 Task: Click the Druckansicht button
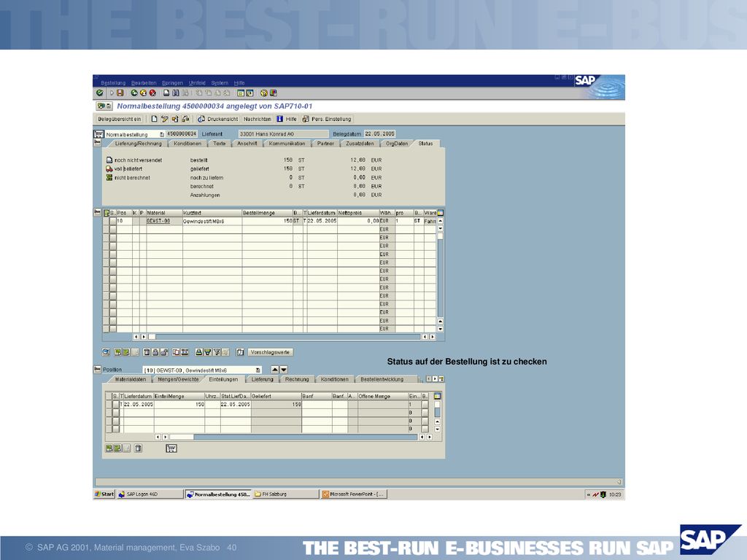217,119
